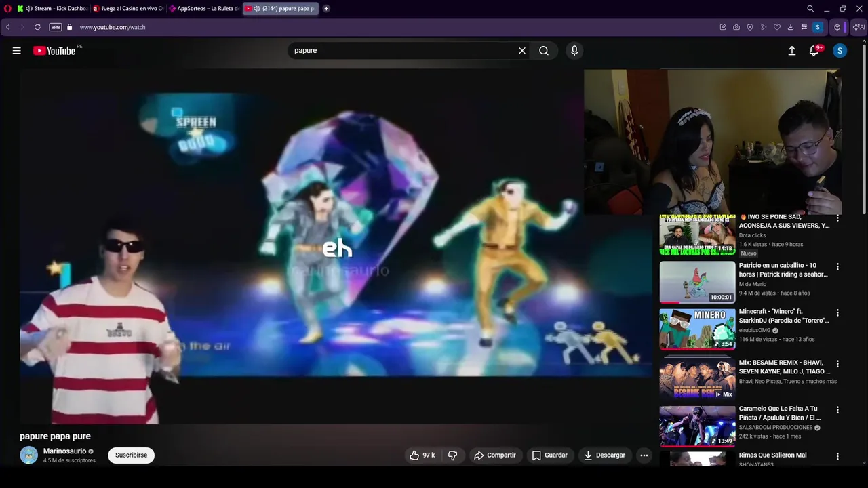
Task: Open the IWO SE PONE SAD video thumbnail
Action: pyautogui.click(x=697, y=235)
